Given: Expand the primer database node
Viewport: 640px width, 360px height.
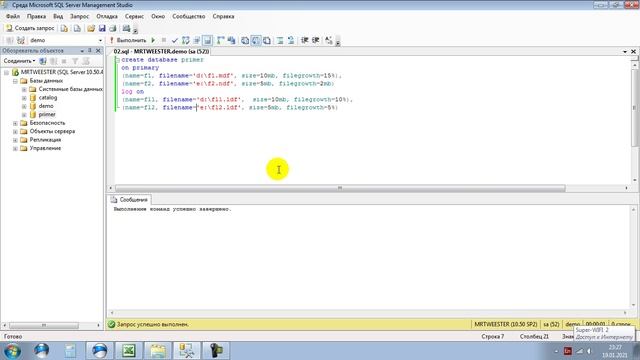Looking at the screenshot, I should [24, 115].
